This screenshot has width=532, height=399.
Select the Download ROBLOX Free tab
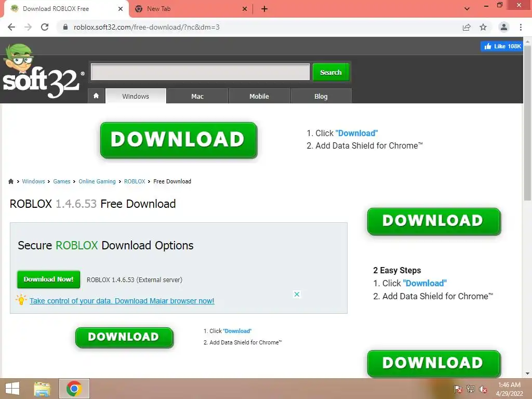click(x=66, y=9)
